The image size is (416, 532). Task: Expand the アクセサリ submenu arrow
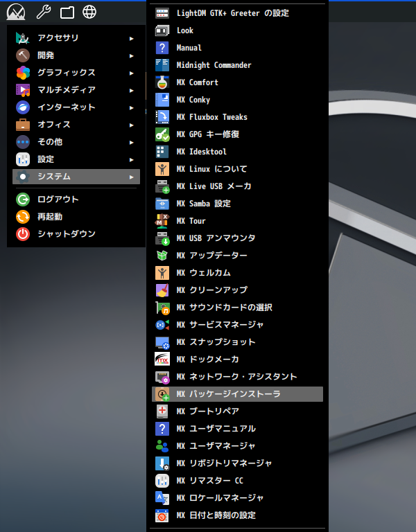(x=132, y=39)
